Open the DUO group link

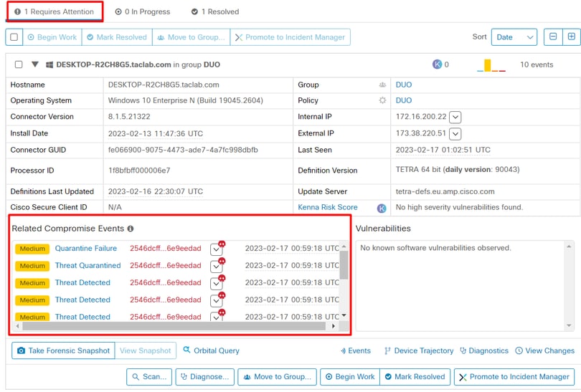(404, 85)
